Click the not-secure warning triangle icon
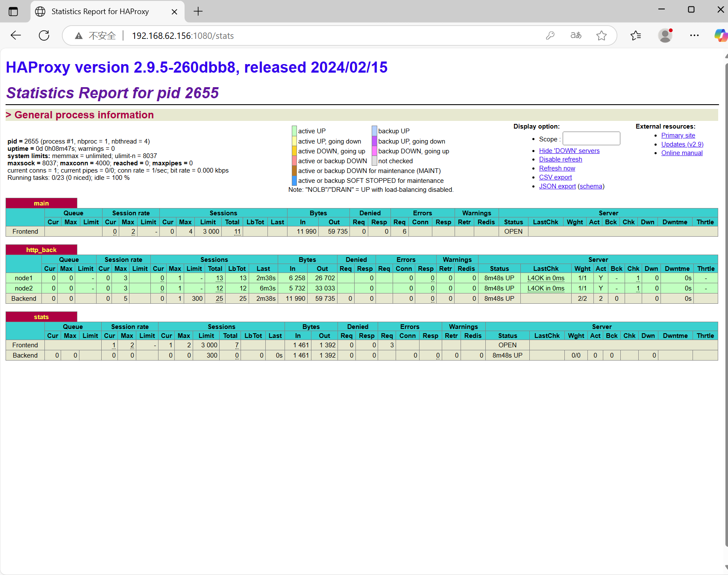The image size is (728, 575). pyautogui.click(x=79, y=36)
